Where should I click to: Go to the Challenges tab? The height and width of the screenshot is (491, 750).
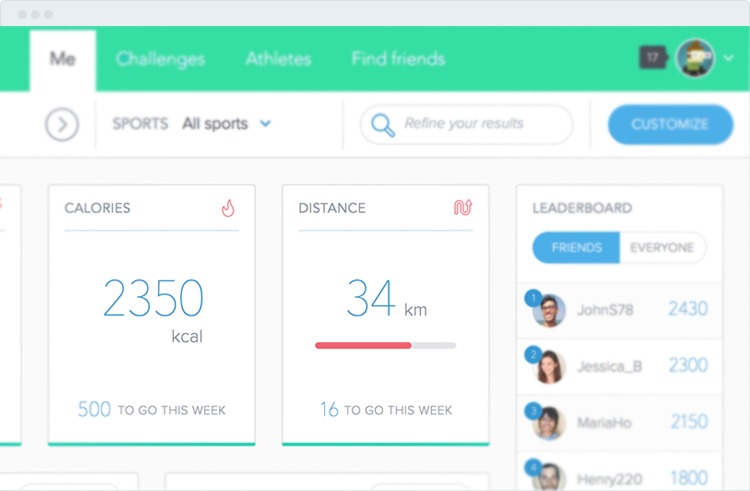[x=160, y=59]
